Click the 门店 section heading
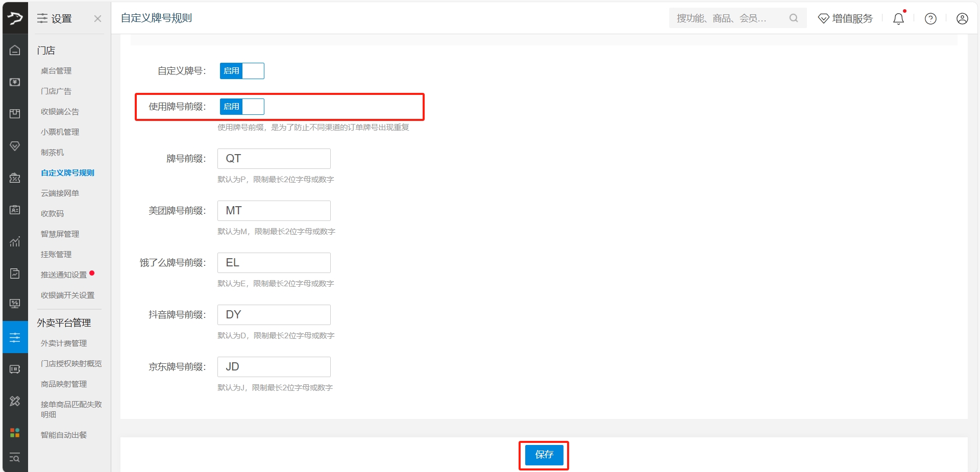 (x=46, y=51)
